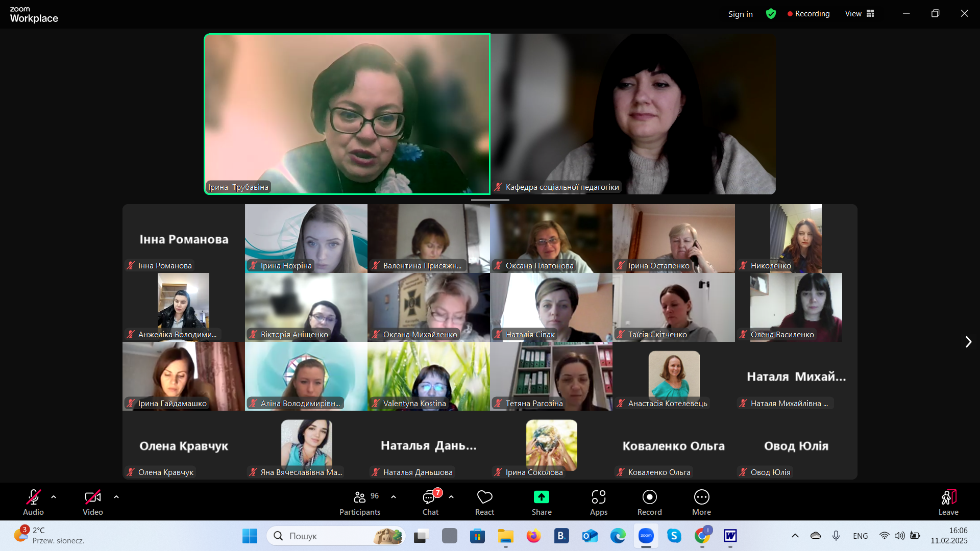This screenshot has height=551, width=980.
Task: Open the weather widget 2°C
Action: [49, 536]
